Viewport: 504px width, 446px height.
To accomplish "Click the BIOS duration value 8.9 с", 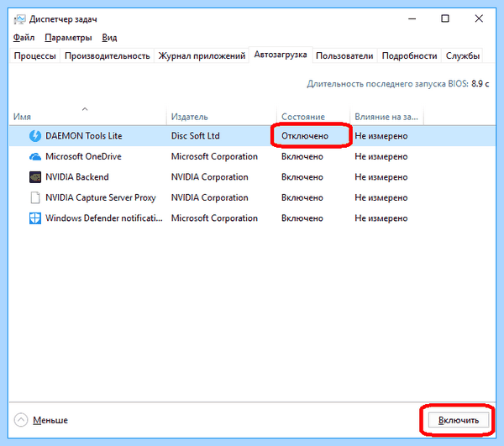I will (480, 84).
